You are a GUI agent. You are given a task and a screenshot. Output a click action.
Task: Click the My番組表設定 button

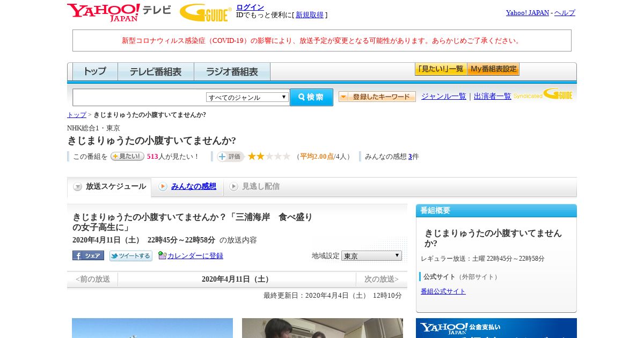[493, 69]
